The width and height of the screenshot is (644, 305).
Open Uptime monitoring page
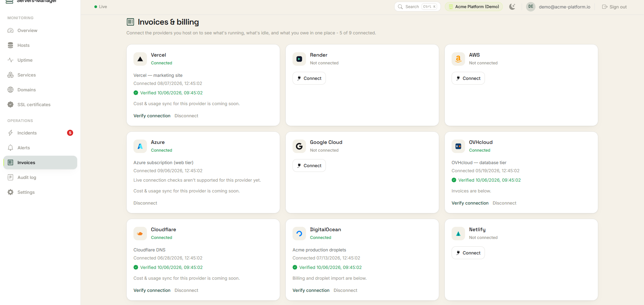(40, 60)
